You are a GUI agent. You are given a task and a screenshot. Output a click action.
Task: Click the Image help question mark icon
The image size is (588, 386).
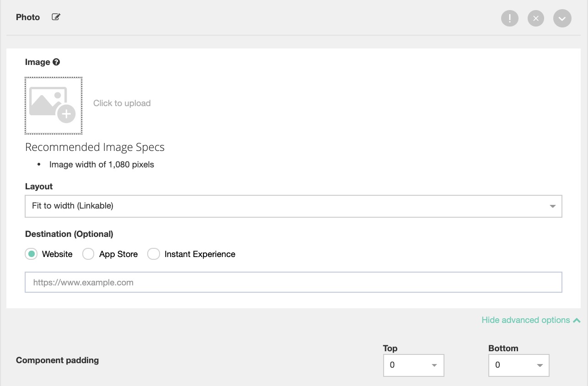pyautogui.click(x=56, y=62)
